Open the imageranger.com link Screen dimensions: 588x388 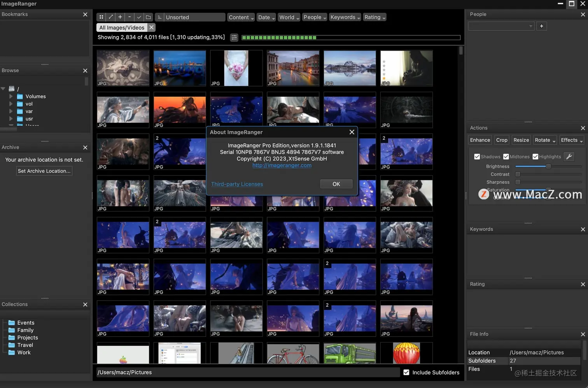[282, 165]
